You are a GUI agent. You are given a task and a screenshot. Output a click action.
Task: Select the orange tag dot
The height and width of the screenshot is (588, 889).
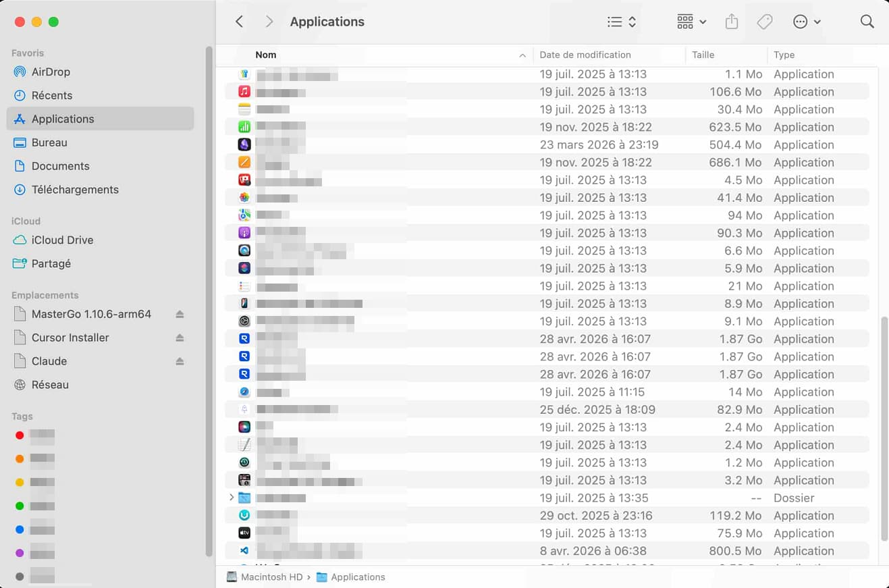click(x=20, y=459)
